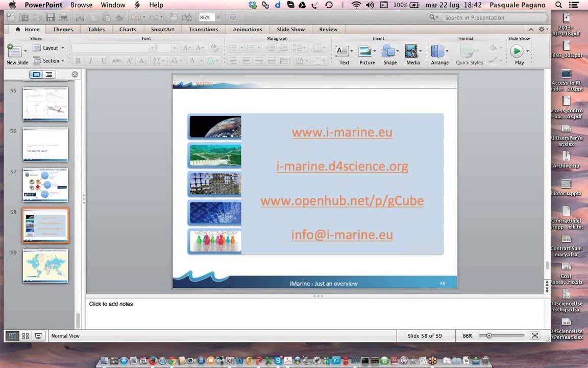
Task: Click Fit slide to window icon
Action: click(x=535, y=336)
